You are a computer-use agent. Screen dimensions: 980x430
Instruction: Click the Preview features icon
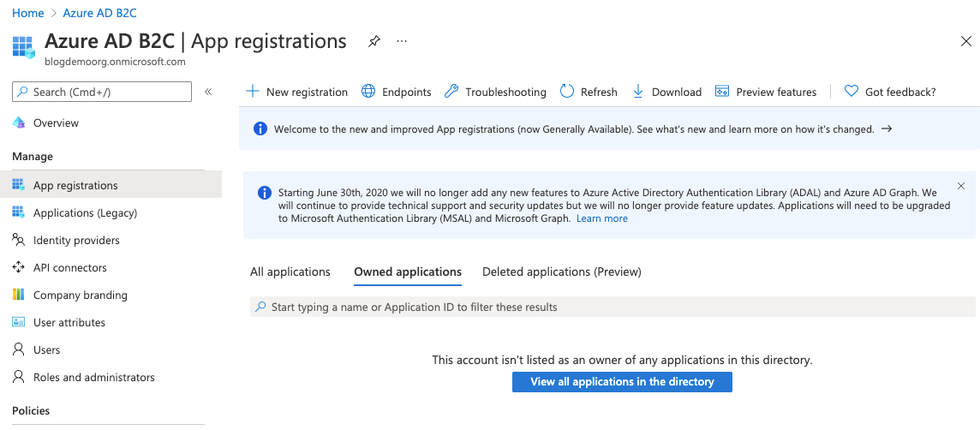pos(722,92)
